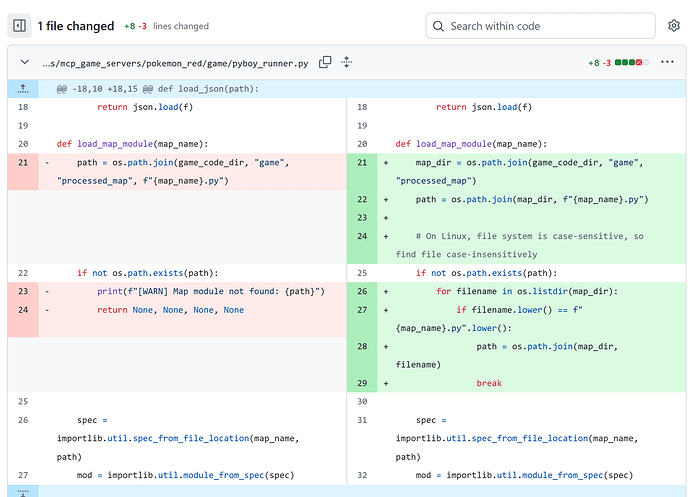The image size is (690, 497).
Task: Click the plus marker on added line 26
Action: click(385, 291)
